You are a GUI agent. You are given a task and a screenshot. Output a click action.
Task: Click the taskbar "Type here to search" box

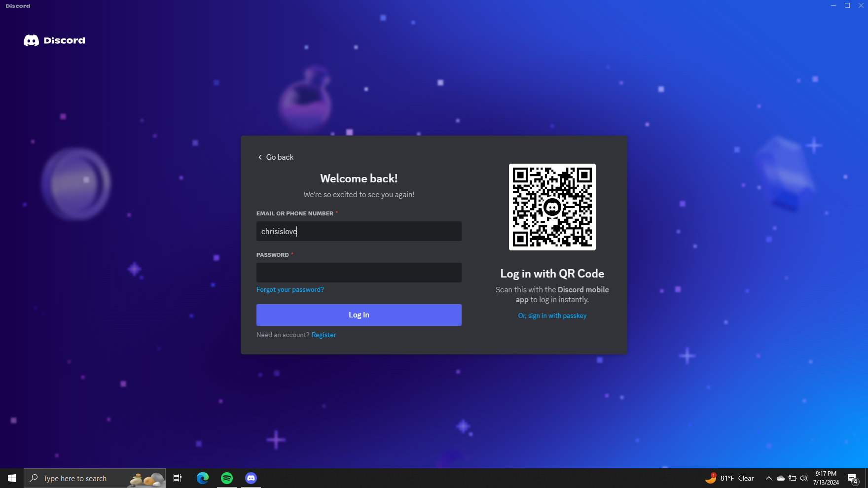point(95,478)
